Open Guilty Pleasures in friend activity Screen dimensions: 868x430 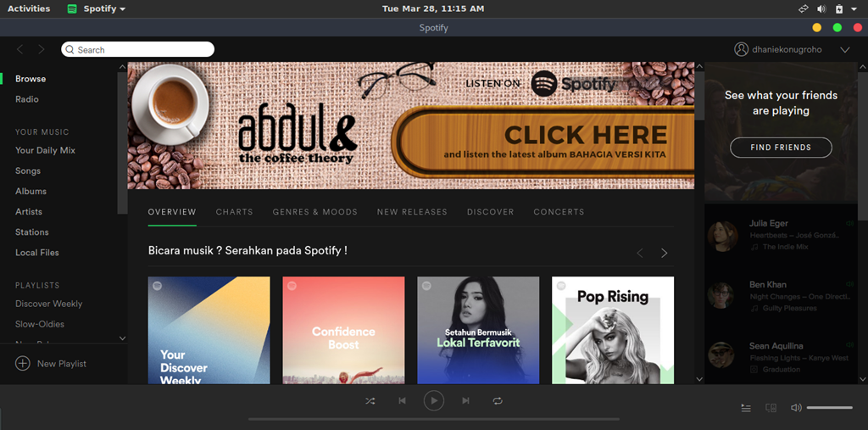789,308
